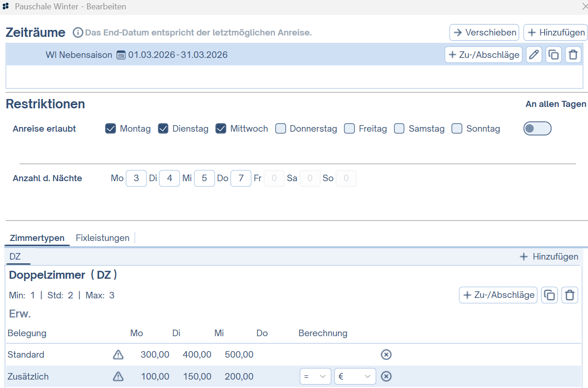Open the € currency dropdown
The height and width of the screenshot is (388, 588).
click(355, 376)
